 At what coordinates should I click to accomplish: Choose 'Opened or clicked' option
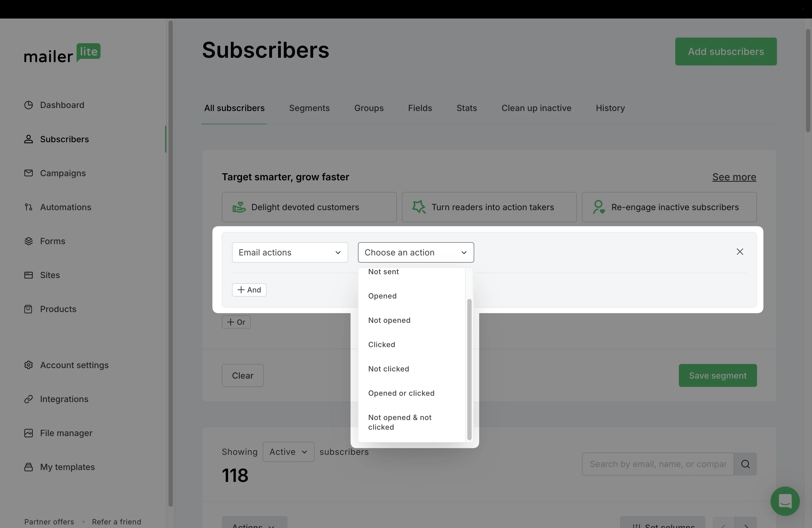(x=401, y=393)
